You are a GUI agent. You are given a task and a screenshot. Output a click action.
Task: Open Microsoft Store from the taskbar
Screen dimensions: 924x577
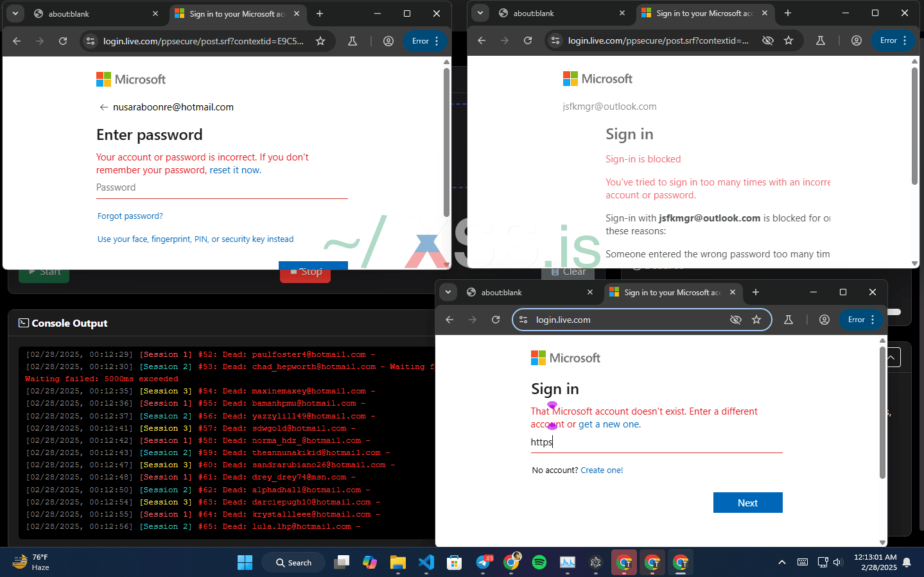455,562
